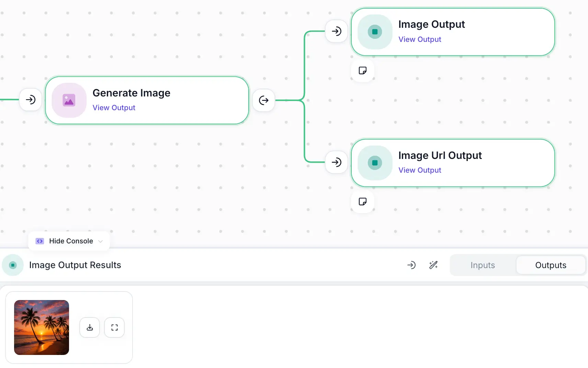The image size is (588, 368).
Task: Open View Output on Image Url Output node
Action: click(x=420, y=170)
